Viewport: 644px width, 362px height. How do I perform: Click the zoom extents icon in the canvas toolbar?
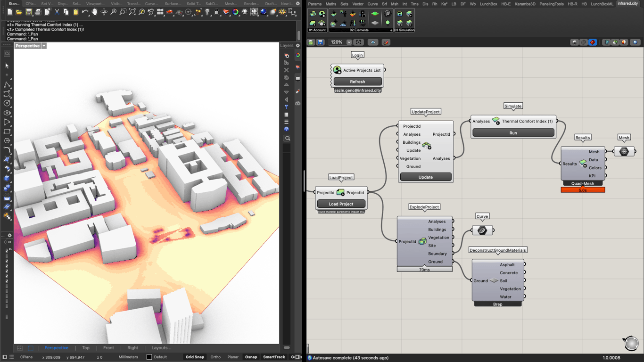(x=358, y=42)
